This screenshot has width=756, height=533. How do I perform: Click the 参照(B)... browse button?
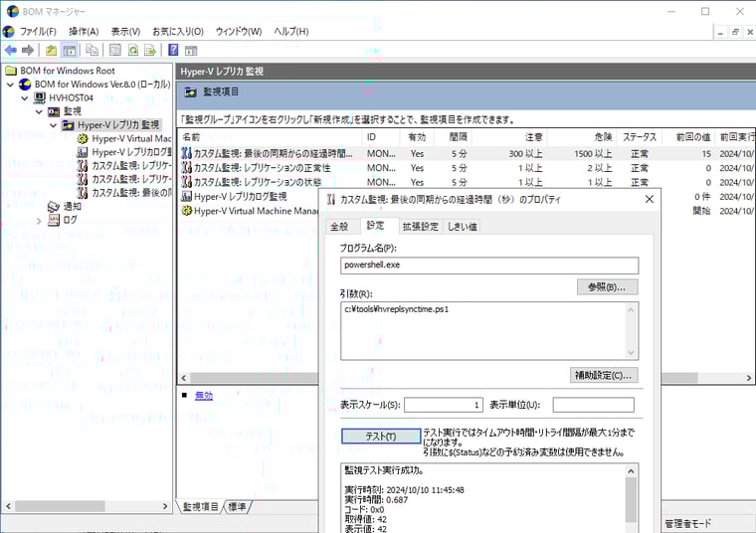607,287
